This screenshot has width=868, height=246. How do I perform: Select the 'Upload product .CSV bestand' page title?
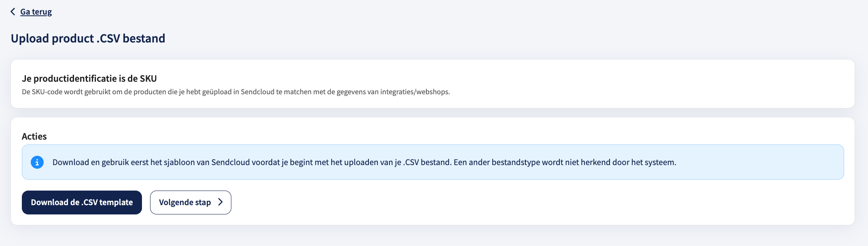[x=88, y=38]
